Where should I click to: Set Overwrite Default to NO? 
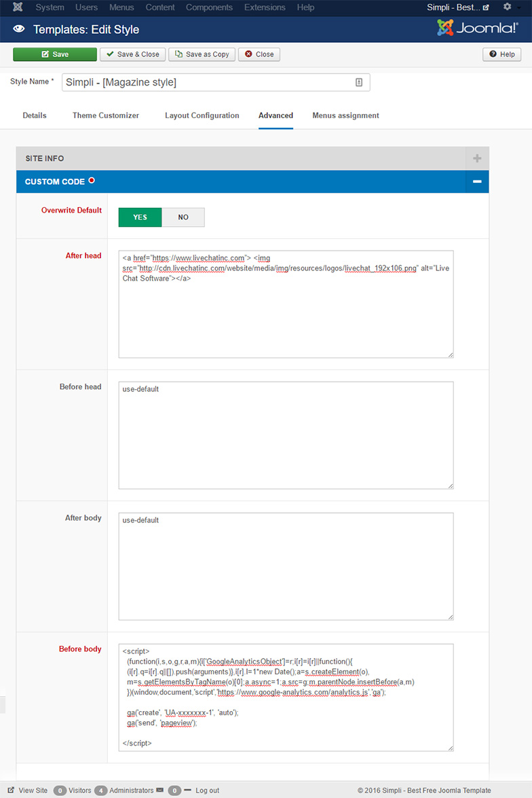click(x=183, y=217)
